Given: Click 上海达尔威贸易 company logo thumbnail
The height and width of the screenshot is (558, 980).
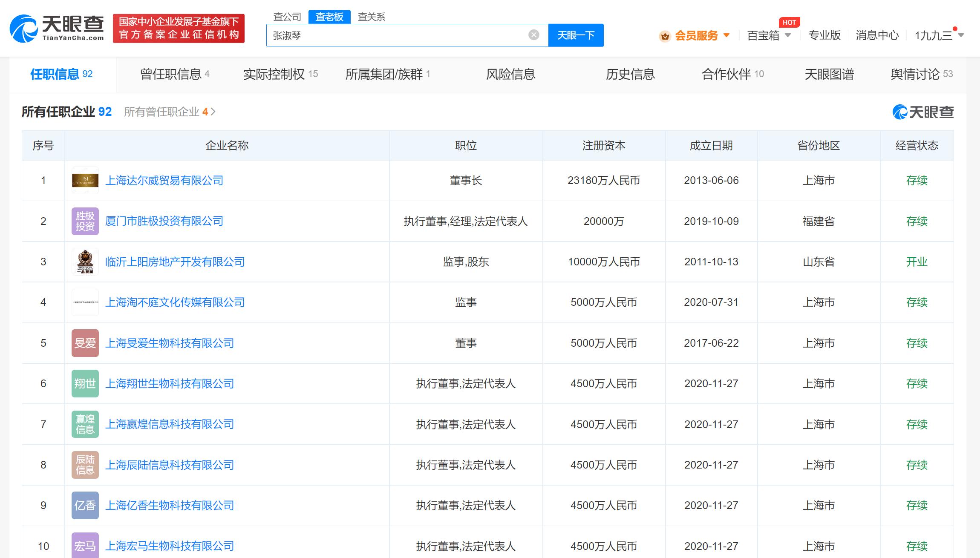Looking at the screenshot, I should pyautogui.click(x=85, y=180).
